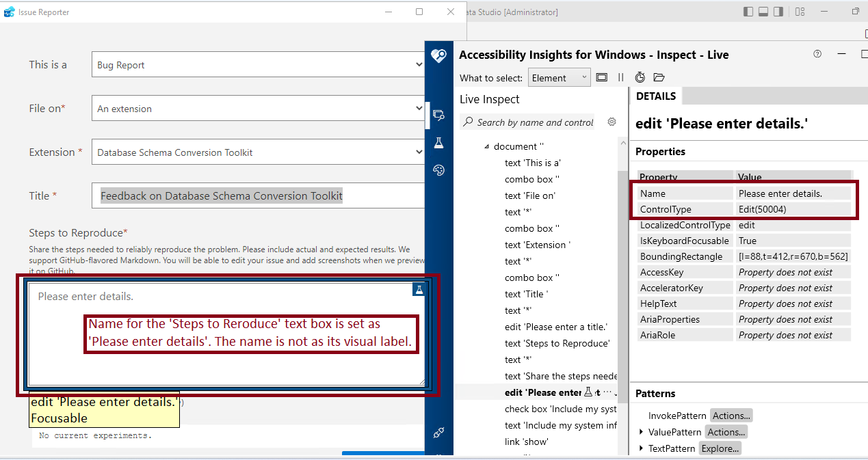Screen dimensions: 868x460
Task: Open the 'This is a' Bug Report dropdown
Action: [x=258, y=64]
